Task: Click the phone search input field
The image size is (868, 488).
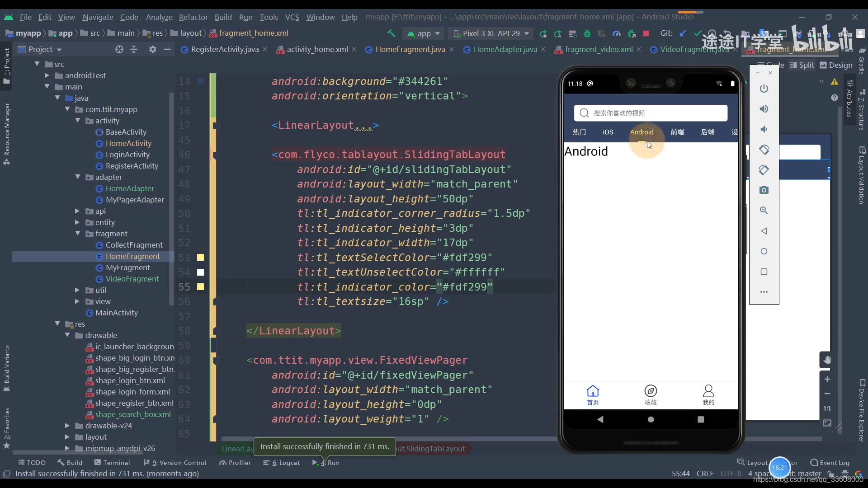Action: coord(651,113)
